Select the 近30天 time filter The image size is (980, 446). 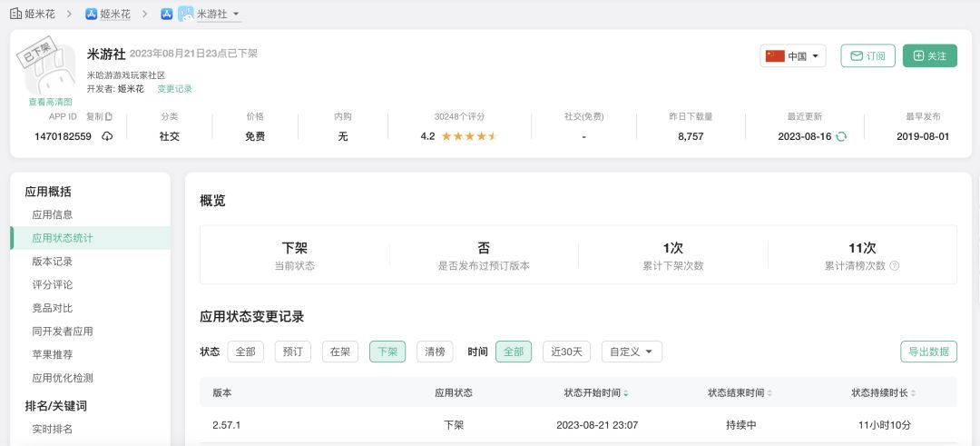(567, 352)
